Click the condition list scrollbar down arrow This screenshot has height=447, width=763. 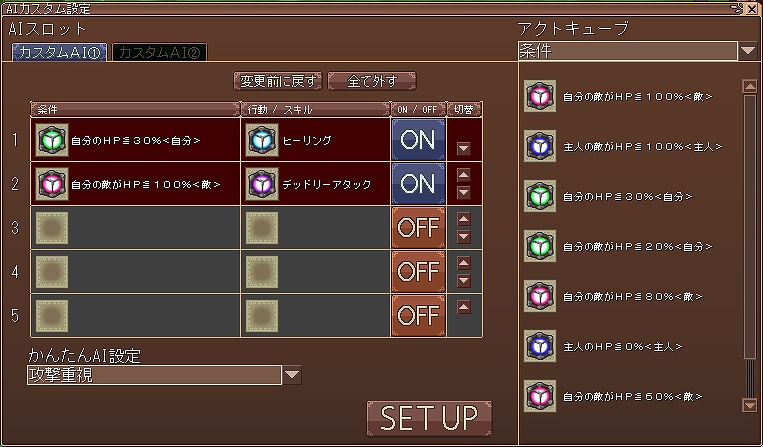coord(749,404)
